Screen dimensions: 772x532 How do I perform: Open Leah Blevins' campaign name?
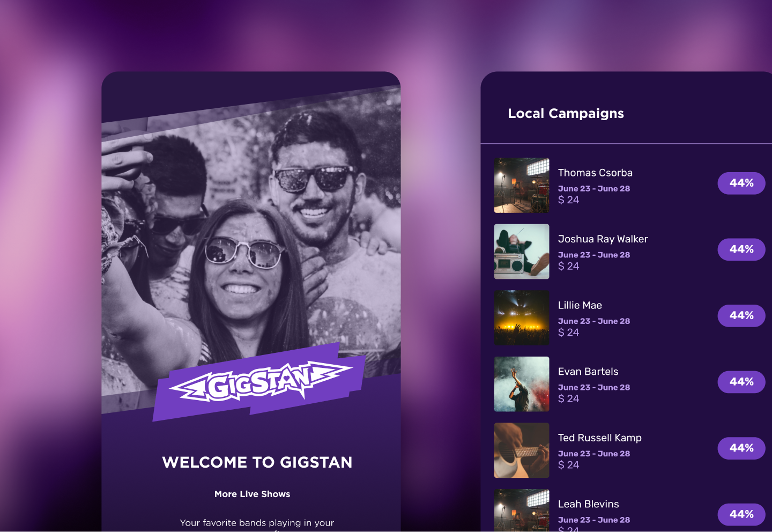[588, 504]
